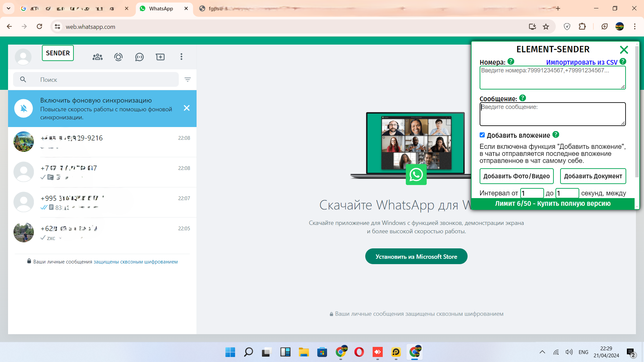This screenshot has width=644, height=362.
Task: Click Купить полную версию limit bar
Action: tap(553, 204)
